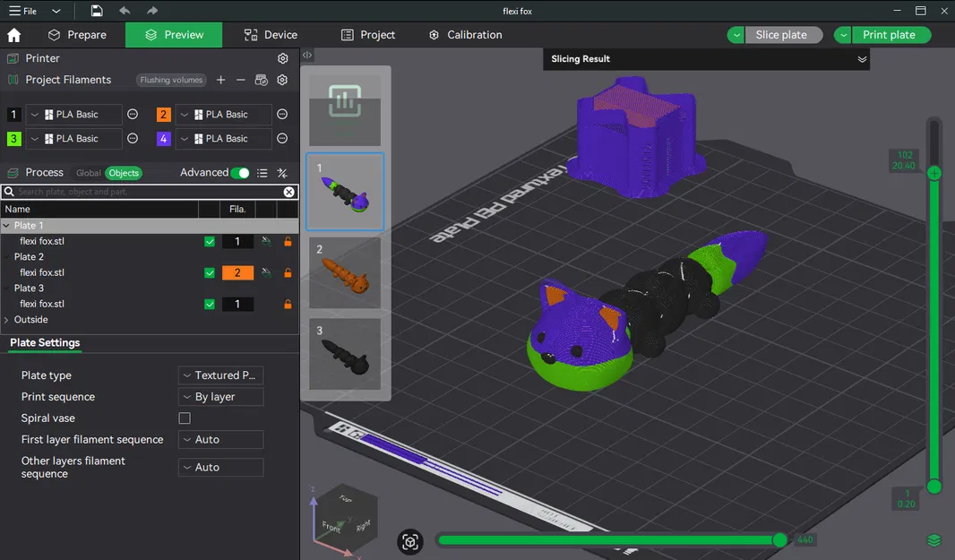Click the vertical layer slider bottom handle

point(934,487)
